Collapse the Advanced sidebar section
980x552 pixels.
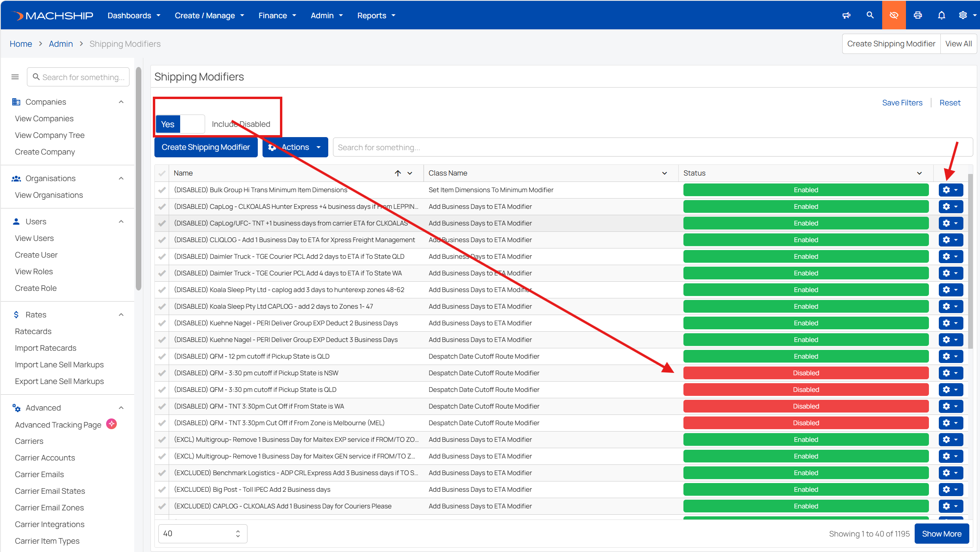[121, 408]
